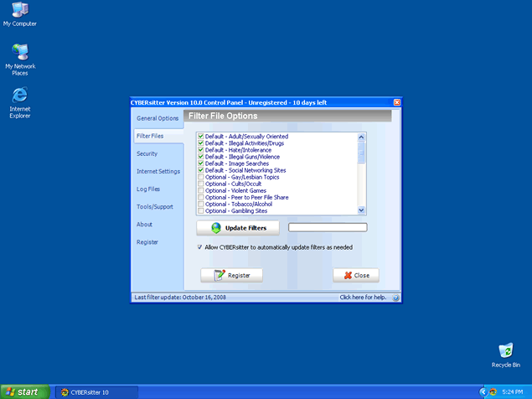Screen dimensions: 532x399
Task: Click the CYBERsitter system tray icon
Action: pyautogui.click(x=493, y=391)
